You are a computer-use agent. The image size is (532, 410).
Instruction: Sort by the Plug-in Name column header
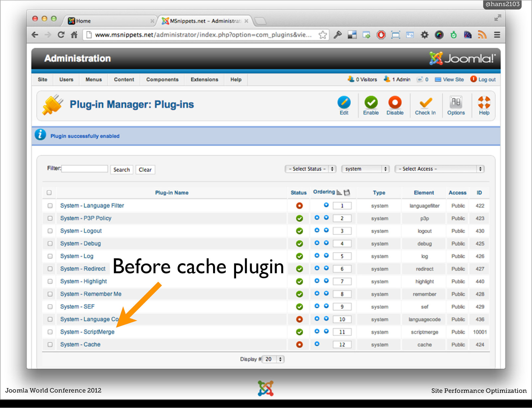tap(172, 193)
